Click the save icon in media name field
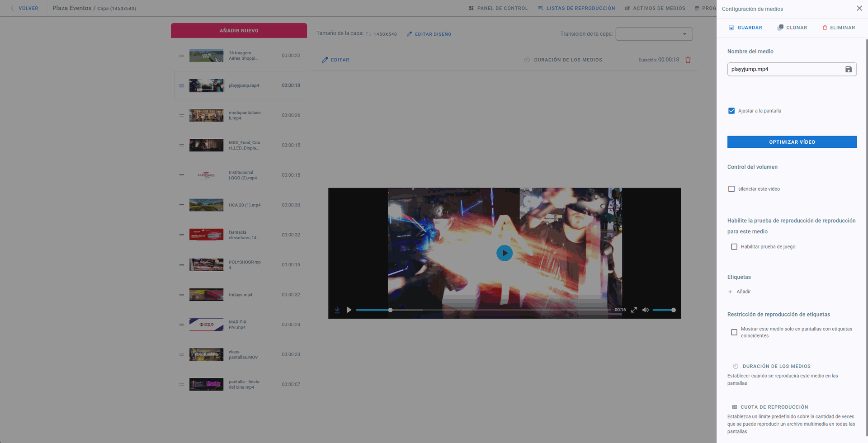Screen dimensions: 868x443 tap(848, 69)
